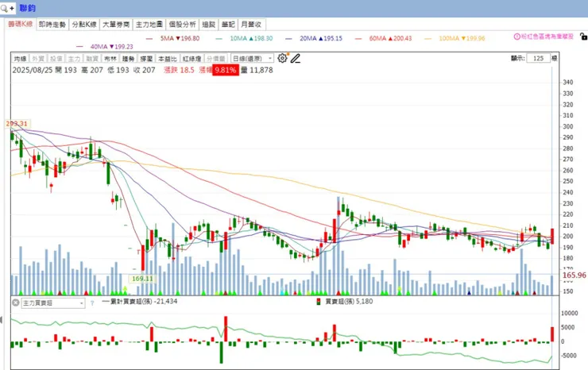Click the 100MA legend color line
Image resolution: width=588 pixels, height=370 pixels.
(427, 39)
